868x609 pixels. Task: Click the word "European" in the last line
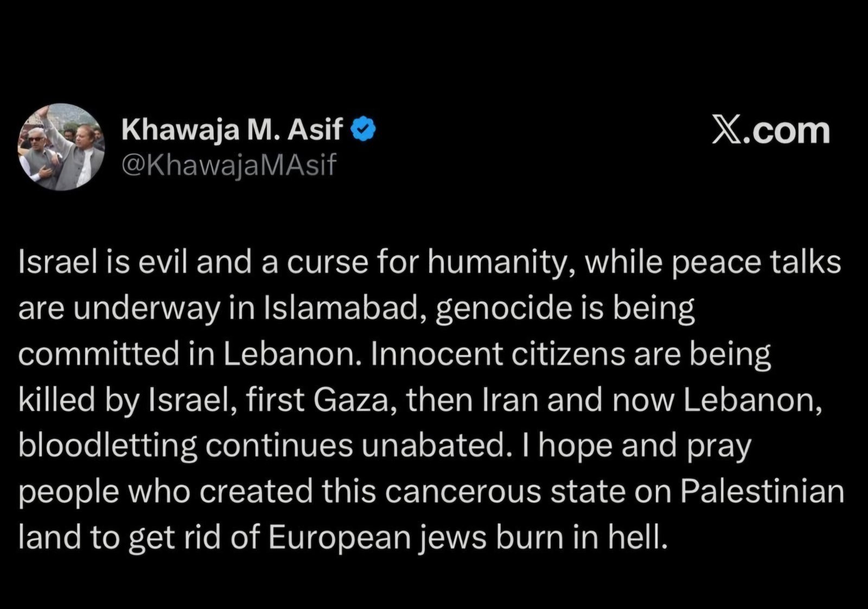point(336,537)
